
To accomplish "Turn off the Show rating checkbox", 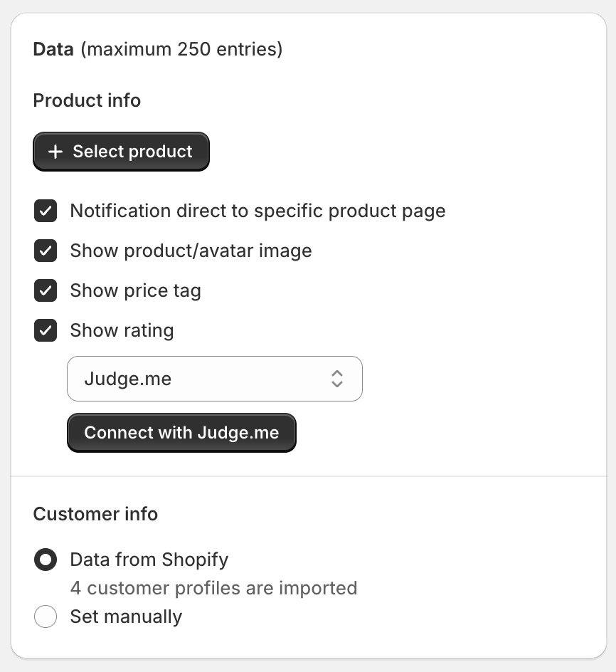I will [46, 331].
